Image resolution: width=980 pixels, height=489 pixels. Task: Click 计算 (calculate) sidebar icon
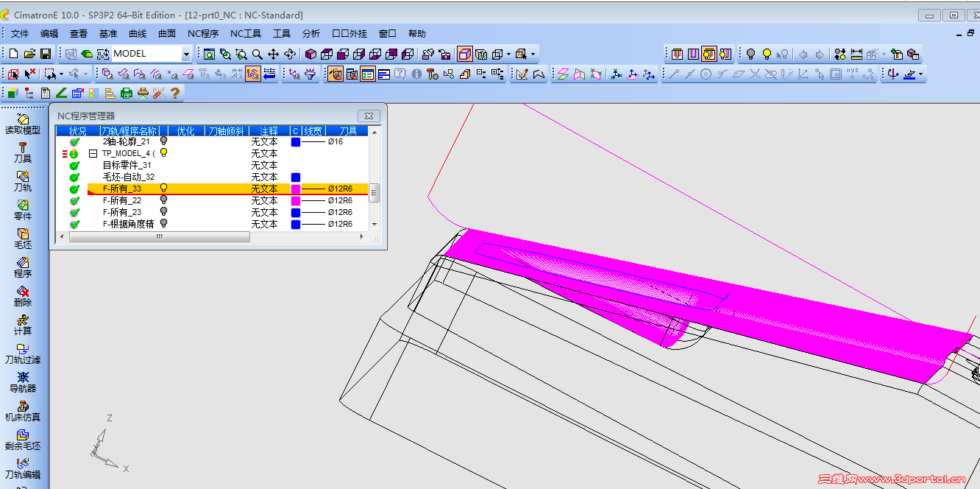[23, 325]
